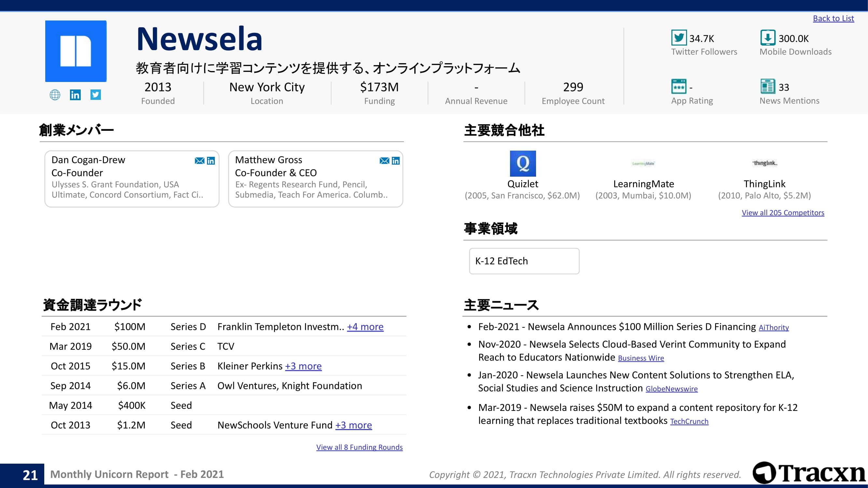Open View all 205 Competitors link
The height and width of the screenshot is (488, 868).
[783, 213]
